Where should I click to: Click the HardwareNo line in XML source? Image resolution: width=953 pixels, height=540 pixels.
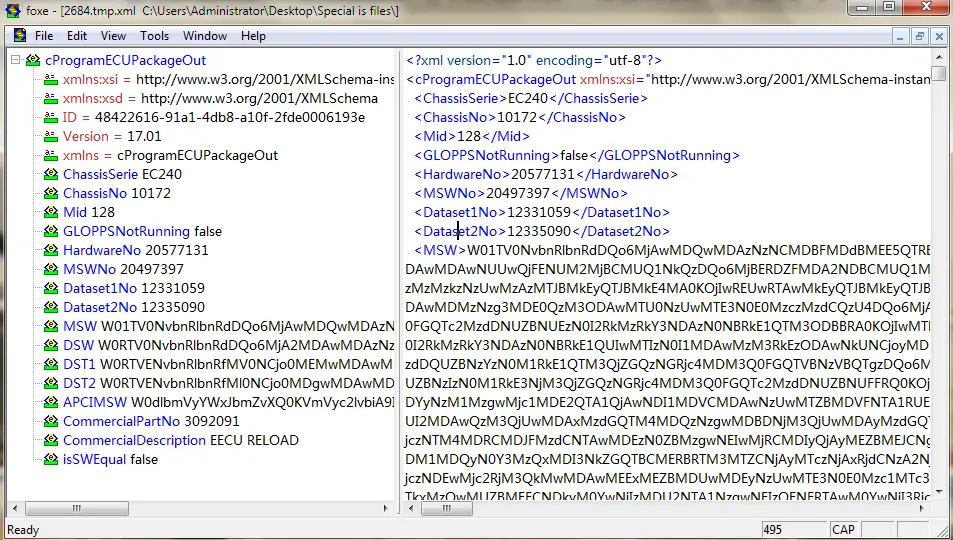click(546, 175)
